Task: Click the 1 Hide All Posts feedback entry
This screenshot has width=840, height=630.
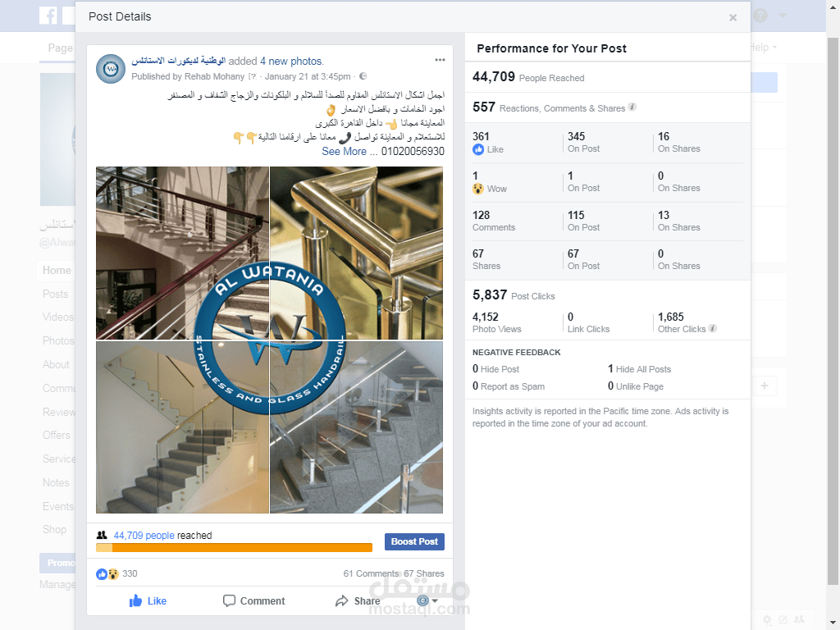Action: click(x=639, y=368)
